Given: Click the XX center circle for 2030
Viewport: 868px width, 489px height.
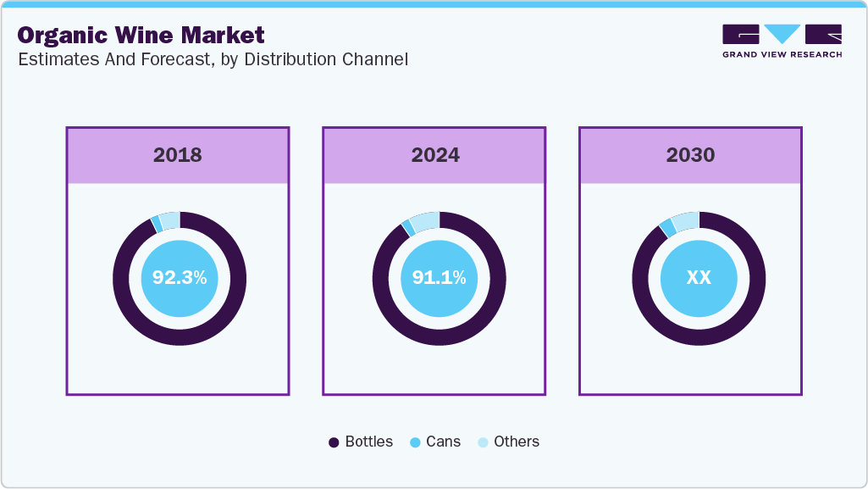Looking at the screenshot, I should coord(699,278).
